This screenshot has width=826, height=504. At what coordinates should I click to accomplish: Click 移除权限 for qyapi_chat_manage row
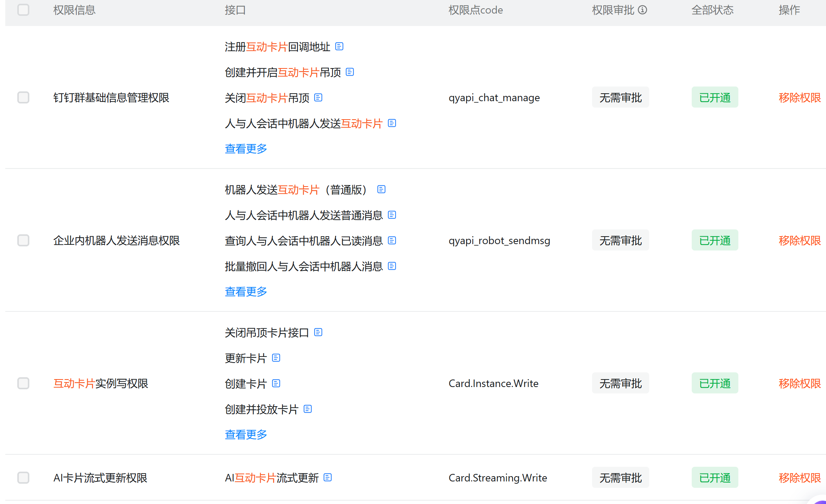[x=800, y=97]
